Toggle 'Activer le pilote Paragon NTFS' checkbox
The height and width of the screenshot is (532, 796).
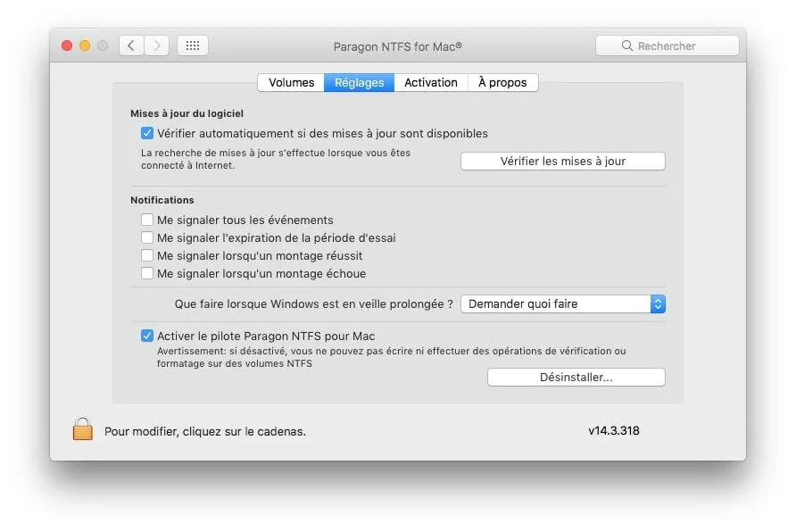coord(147,336)
